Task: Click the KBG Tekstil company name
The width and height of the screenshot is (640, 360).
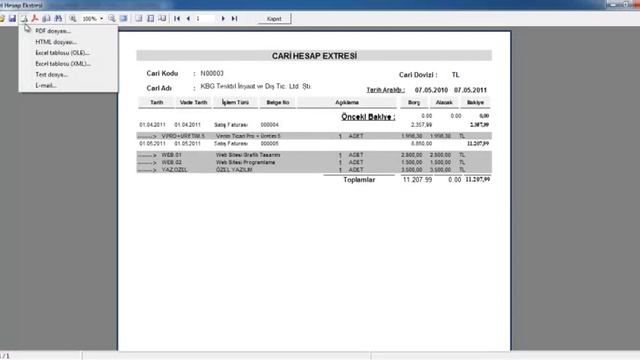Action: (256, 87)
